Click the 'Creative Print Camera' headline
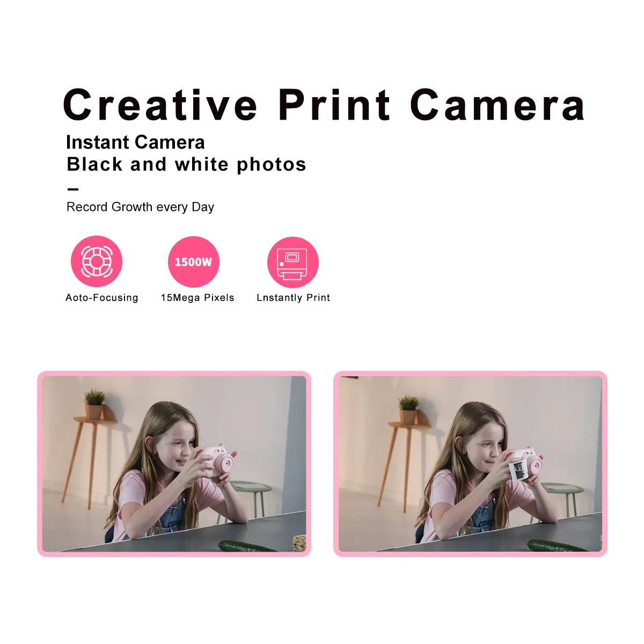Screen dimensions: 644x644 click(324, 105)
